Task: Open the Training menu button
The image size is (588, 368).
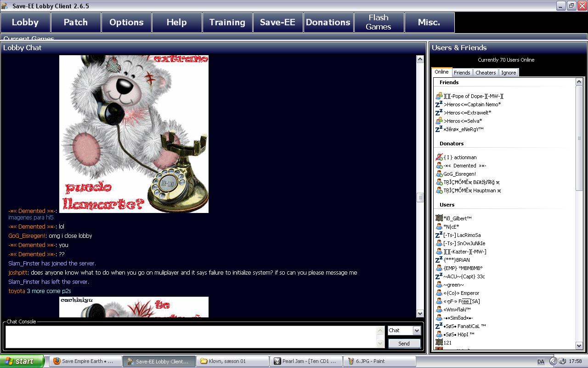Action: click(227, 22)
